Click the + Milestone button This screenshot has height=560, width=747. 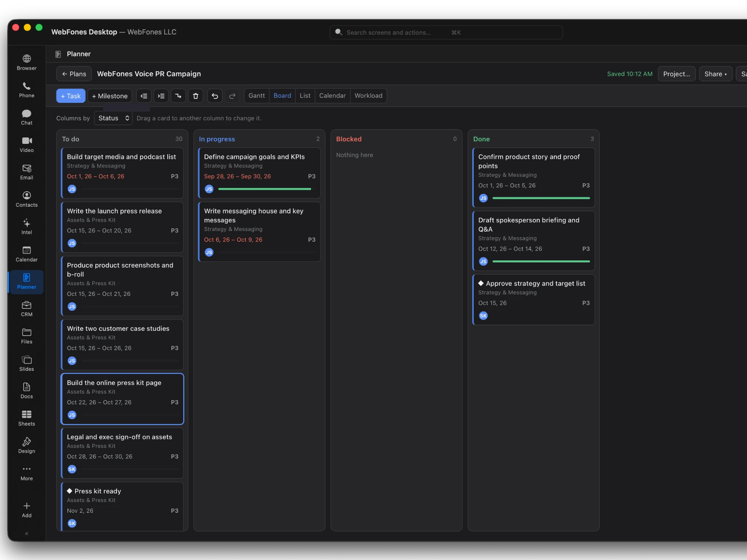[110, 96]
